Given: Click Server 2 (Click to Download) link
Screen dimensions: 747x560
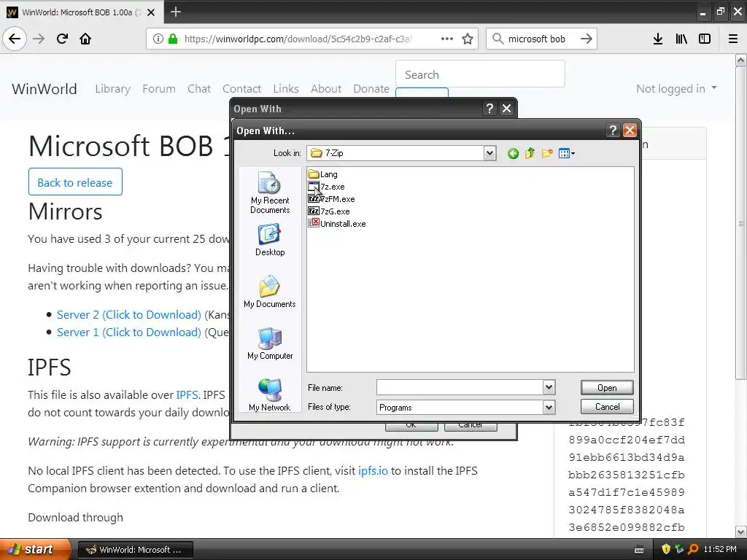Looking at the screenshot, I should (x=128, y=315).
